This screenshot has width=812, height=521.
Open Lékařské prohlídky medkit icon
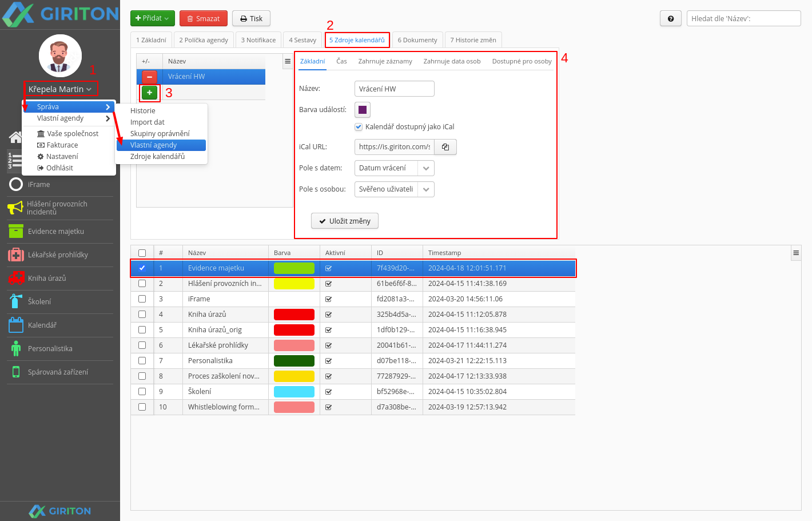16,254
